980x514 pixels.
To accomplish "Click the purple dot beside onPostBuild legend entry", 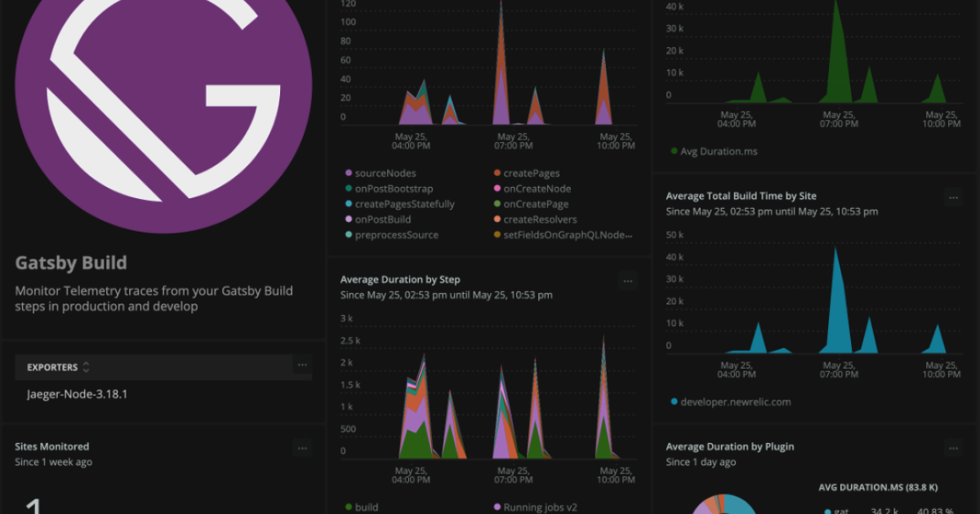I will [x=347, y=219].
